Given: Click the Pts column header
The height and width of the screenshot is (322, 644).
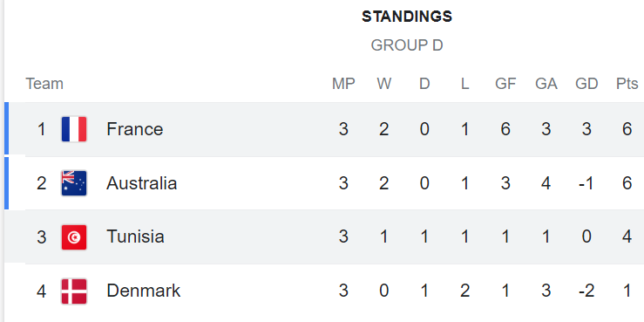Looking at the screenshot, I should (x=627, y=84).
